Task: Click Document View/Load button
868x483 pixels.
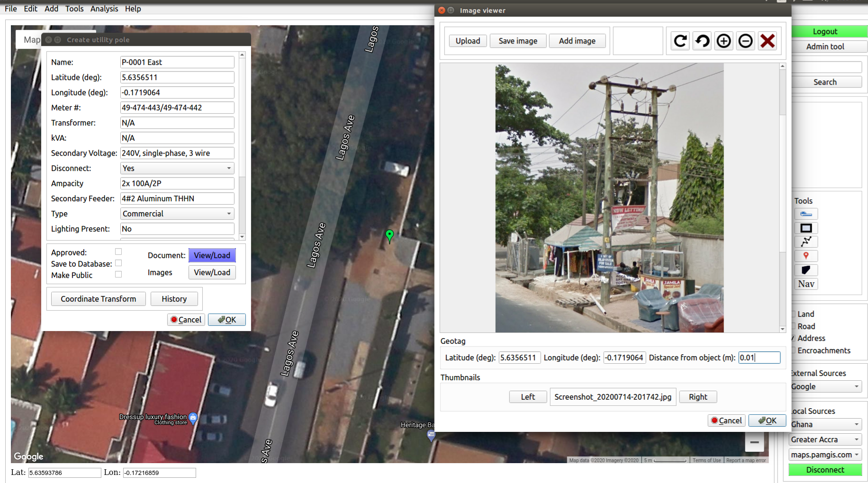Action: pos(212,255)
